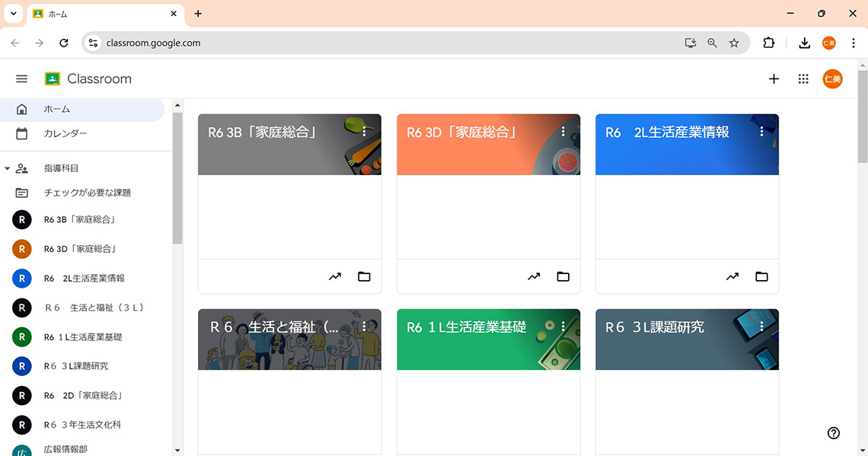Open Chrome profile avatar in toolbar
This screenshot has height=456, width=868.
click(x=828, y=43)
